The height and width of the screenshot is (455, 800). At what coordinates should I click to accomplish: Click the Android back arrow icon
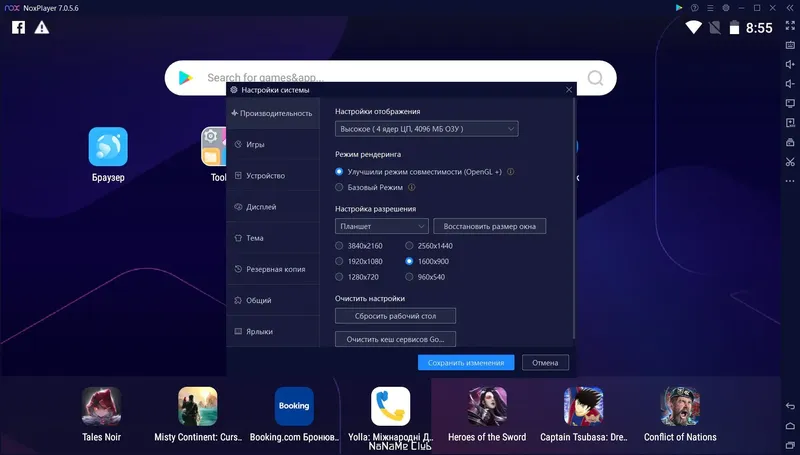coord(790,406)
